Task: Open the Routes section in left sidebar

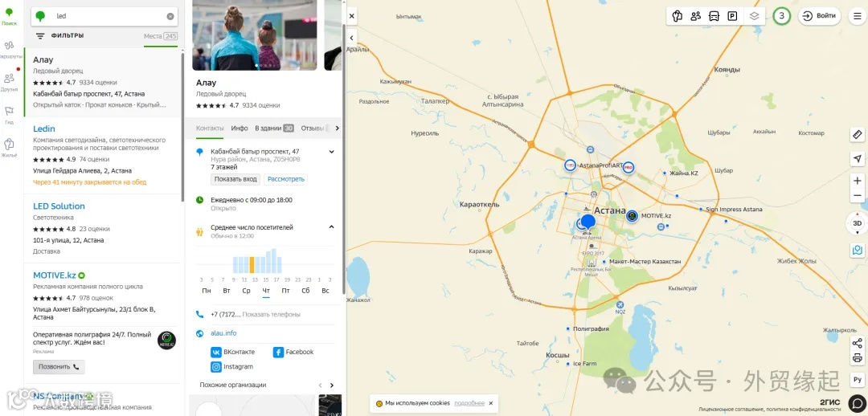Action: (x=9, y=49)
